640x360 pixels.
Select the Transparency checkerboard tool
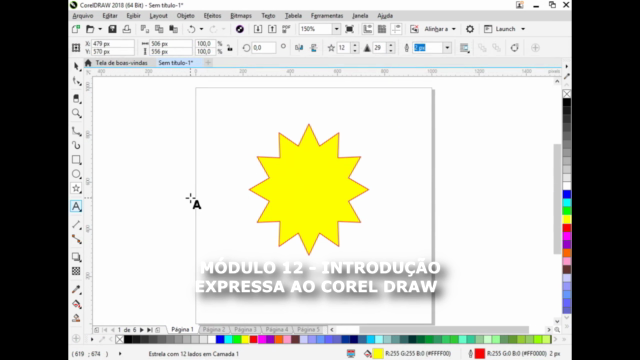click(76, 271)
